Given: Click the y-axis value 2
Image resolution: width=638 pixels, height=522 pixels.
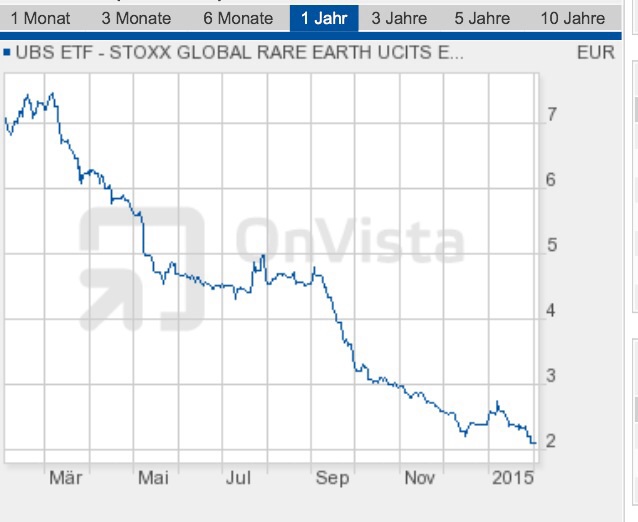Looking at the screenshot, I should coord(551,441).
